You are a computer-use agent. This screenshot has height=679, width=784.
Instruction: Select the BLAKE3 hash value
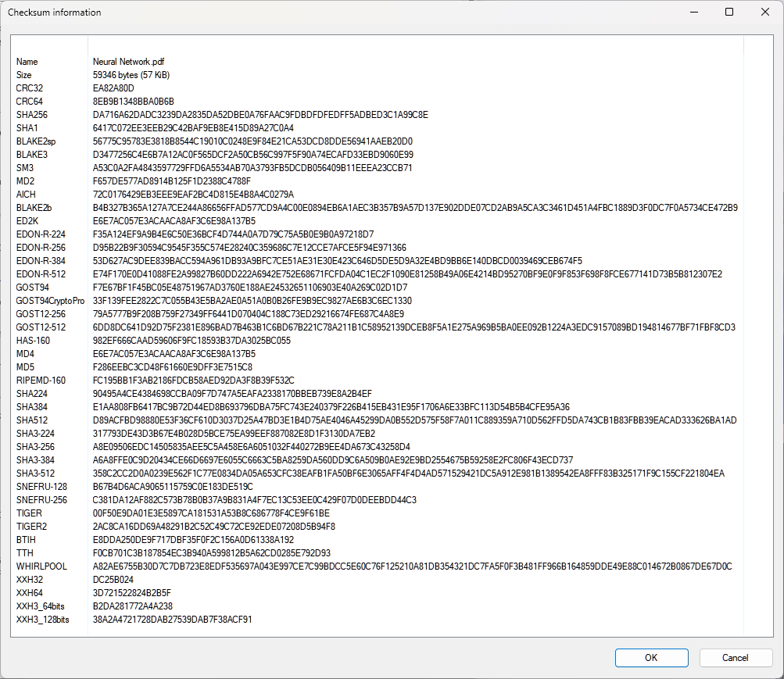pyautogui.click(x=253, y=155)
